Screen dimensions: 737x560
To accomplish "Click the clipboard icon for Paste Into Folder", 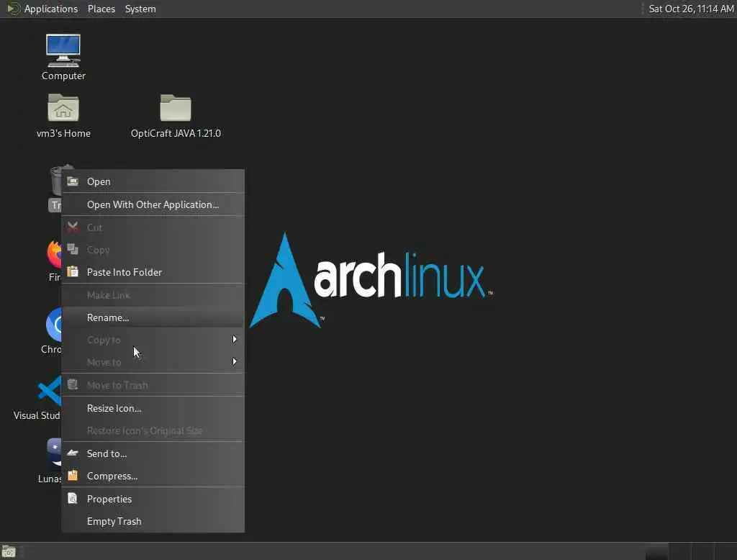I will point(73,272).
